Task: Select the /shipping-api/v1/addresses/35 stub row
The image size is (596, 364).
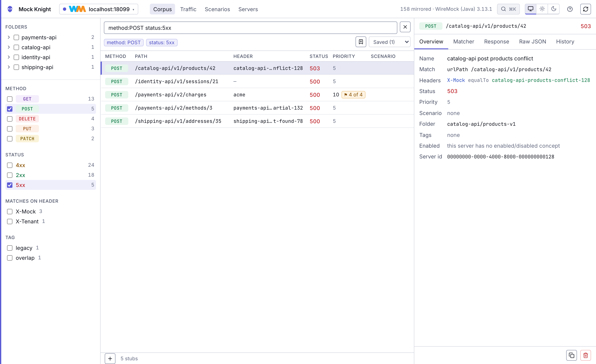Action: (x=257, y=121)
